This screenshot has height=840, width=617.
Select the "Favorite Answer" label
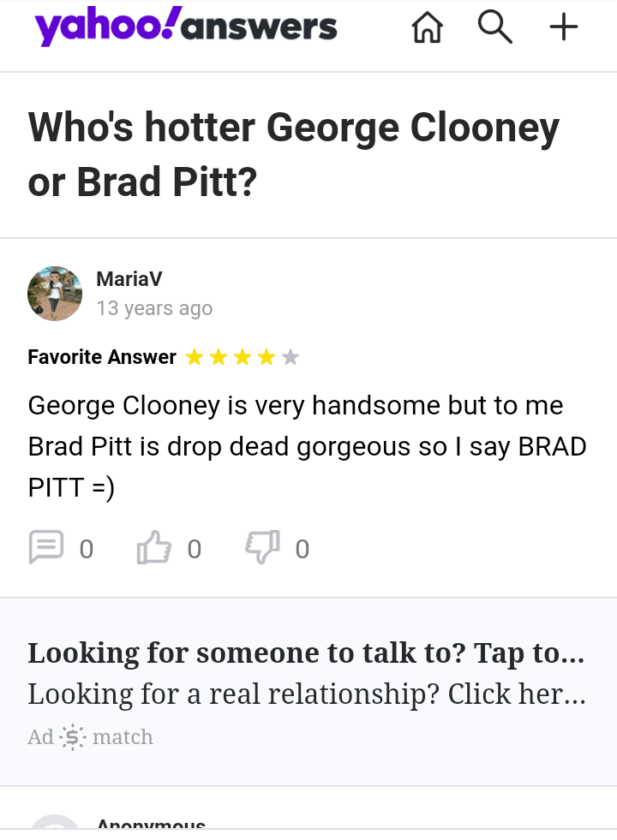102,357
